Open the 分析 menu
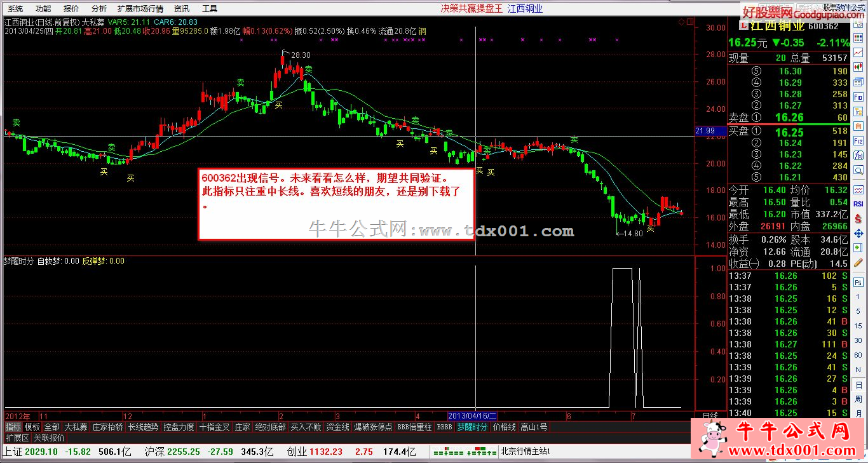 tap(98, 8)
